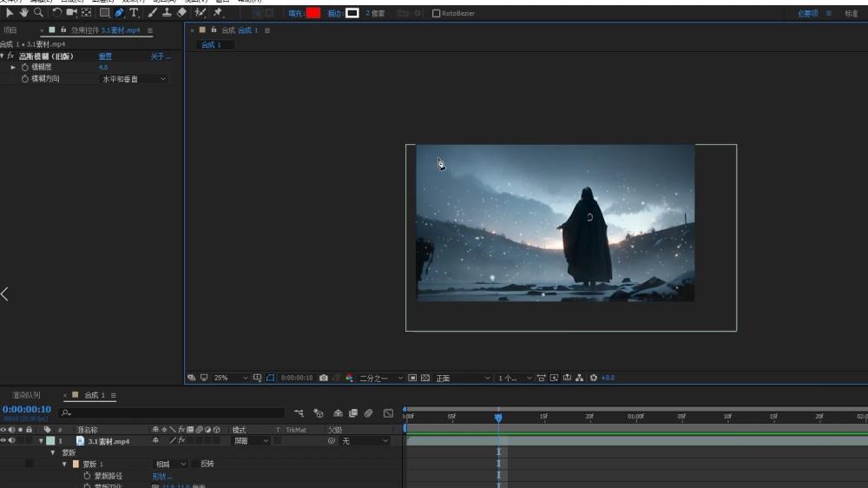This screenshot has height=488, width=868.
Task: Select the Hand tool
Action: 23,13
